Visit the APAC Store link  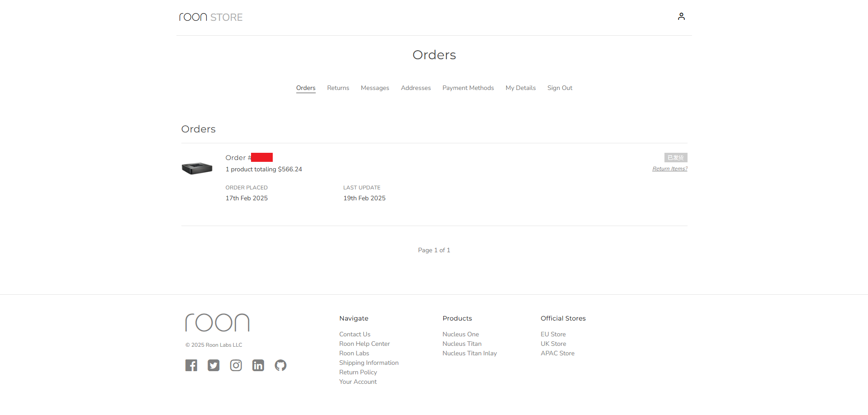click(x=558, y=353)
